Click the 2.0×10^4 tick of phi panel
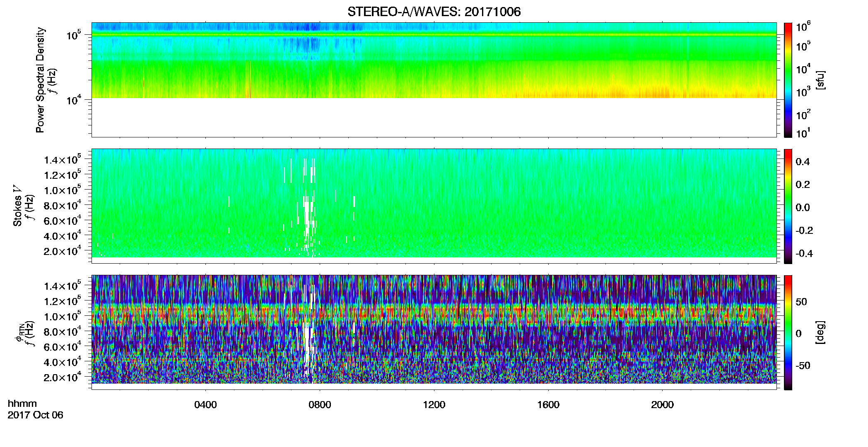Screen dimensions: 868x447 [x=62, y=377]
